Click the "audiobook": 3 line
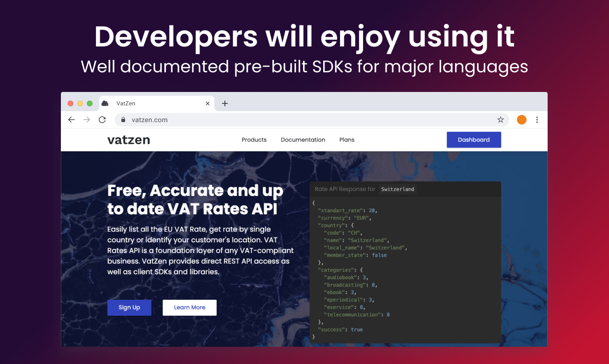Image resolution: width=609 pixels, height=364 pixels. tap(347, 277)
